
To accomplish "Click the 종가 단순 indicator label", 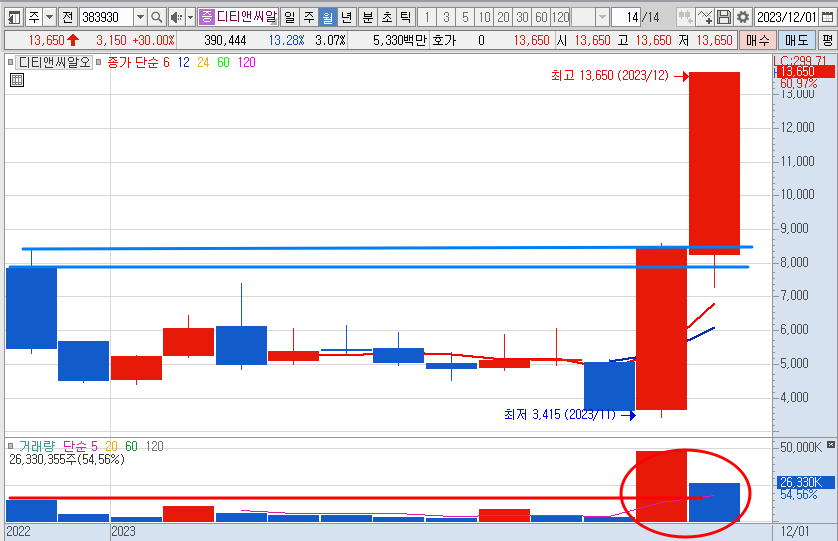I will pos(133,63).
